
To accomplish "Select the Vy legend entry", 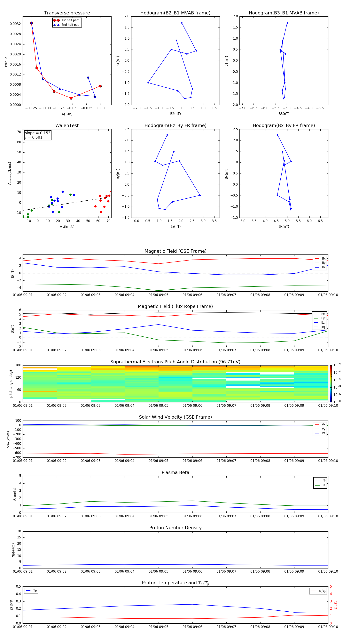I will click(320, 429).
